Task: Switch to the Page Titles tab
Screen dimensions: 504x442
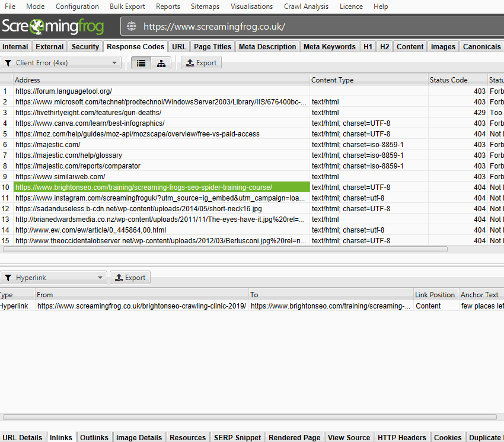Action: pos(212,47)
